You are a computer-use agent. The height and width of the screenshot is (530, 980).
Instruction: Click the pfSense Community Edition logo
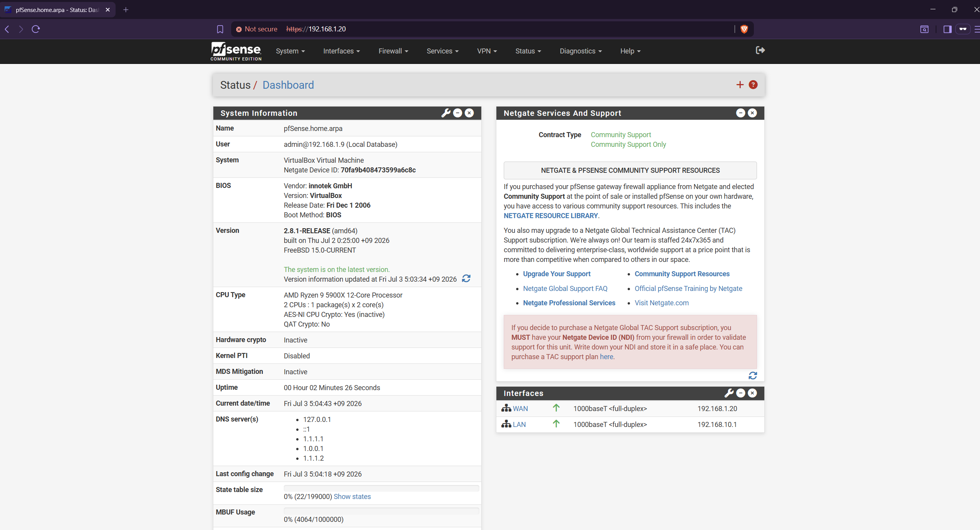click(x=236, y=51)
